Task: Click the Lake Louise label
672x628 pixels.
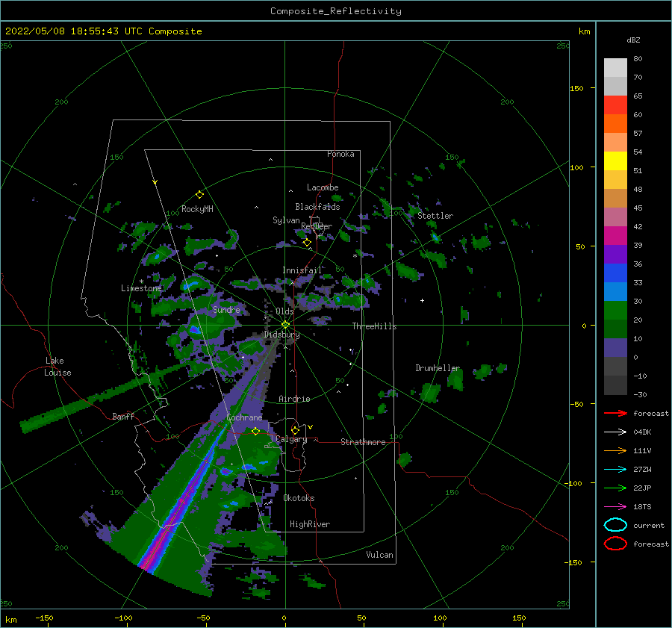Action: (57, 367)
